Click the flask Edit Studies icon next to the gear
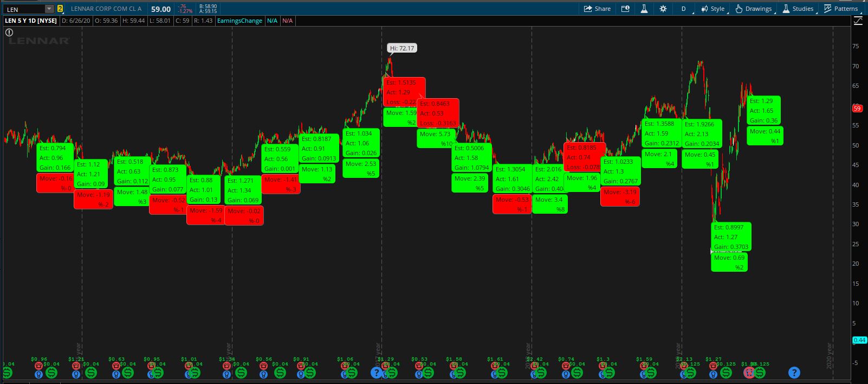The image size is (868, 384). (x=644, y=9)
